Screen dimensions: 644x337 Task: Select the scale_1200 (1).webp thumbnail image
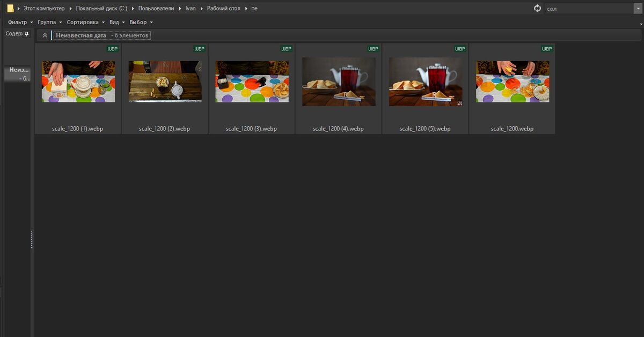click(78, 81)
